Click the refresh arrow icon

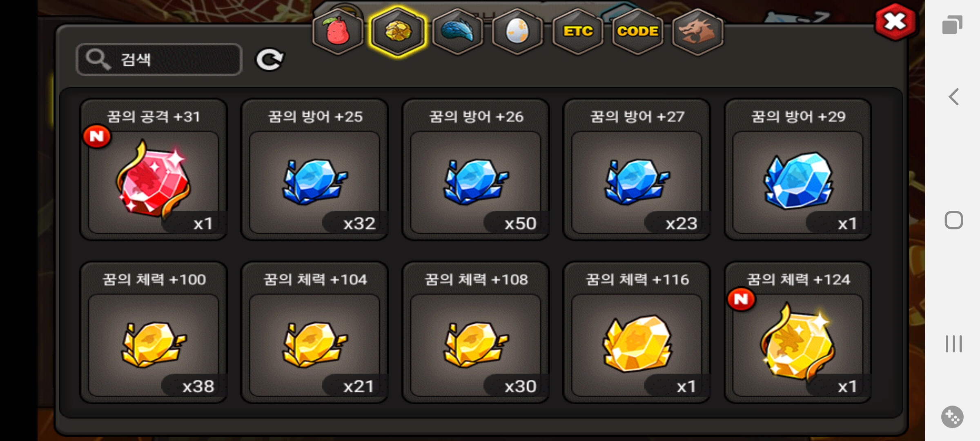pos(269,60)
